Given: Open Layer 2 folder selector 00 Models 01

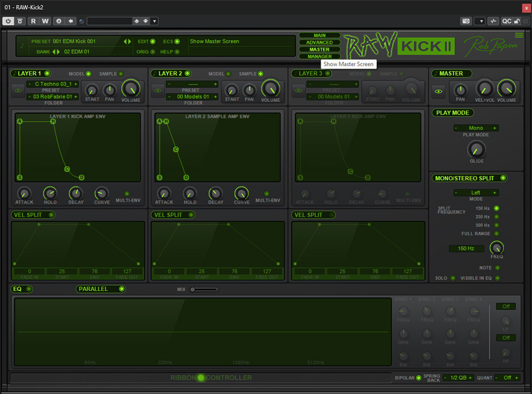Looking at the screenshot, I should pos(193,97).
